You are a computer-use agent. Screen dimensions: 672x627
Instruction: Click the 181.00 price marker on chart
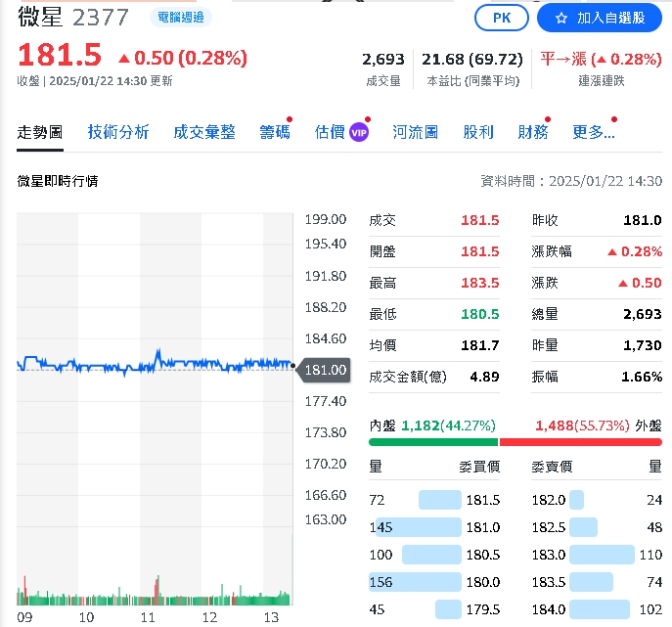(324, 370)
